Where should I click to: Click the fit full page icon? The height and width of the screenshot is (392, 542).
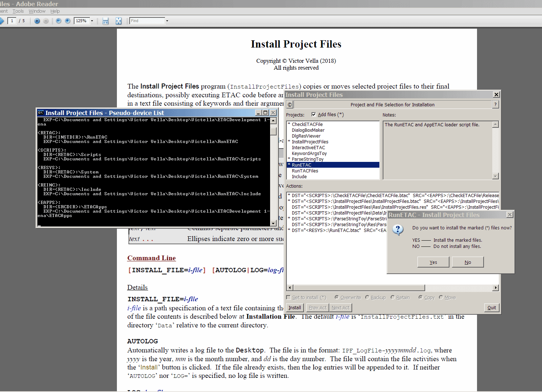[118, 21]
